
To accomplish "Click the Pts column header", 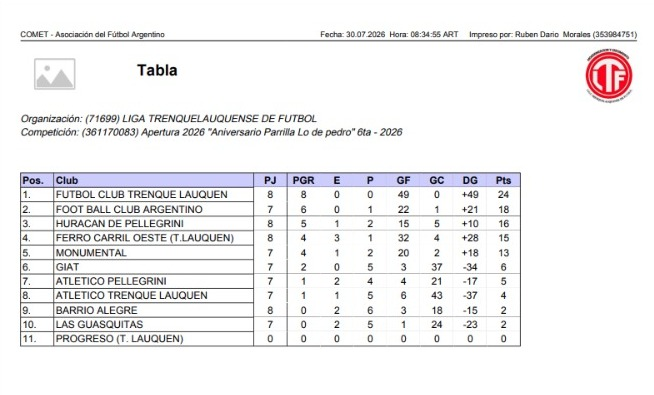I will pos(503,181).
